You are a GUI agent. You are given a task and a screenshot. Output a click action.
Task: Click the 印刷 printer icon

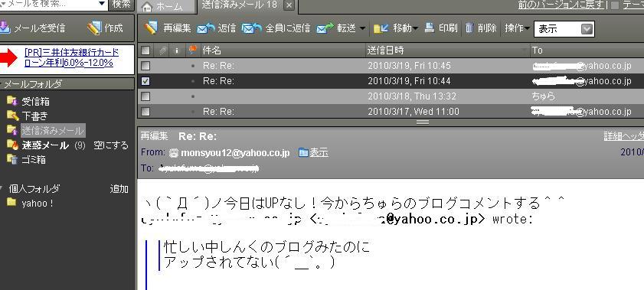pos(429,28)
